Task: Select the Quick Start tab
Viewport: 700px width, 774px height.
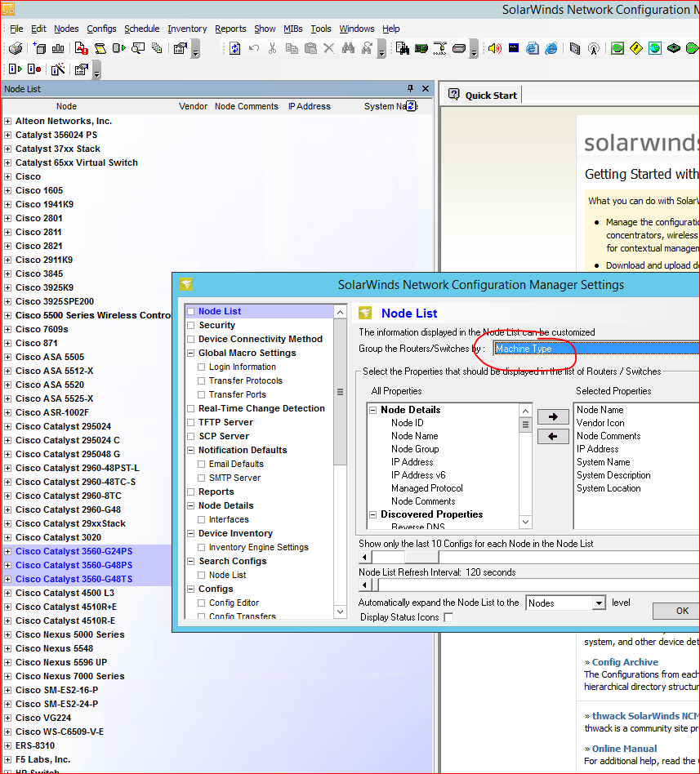Action: coord(483,95)
